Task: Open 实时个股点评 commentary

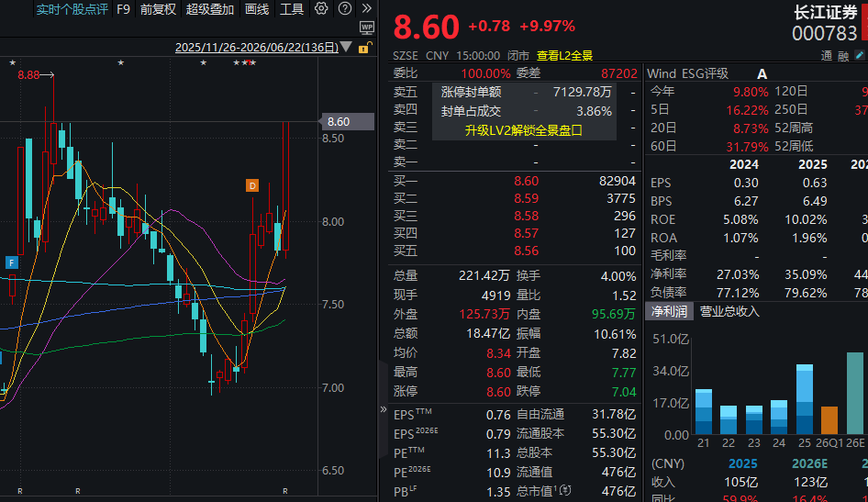Action: coord(72,9)
